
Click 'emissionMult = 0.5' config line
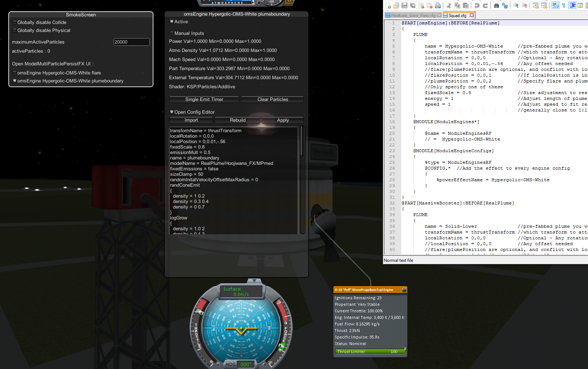190,153
